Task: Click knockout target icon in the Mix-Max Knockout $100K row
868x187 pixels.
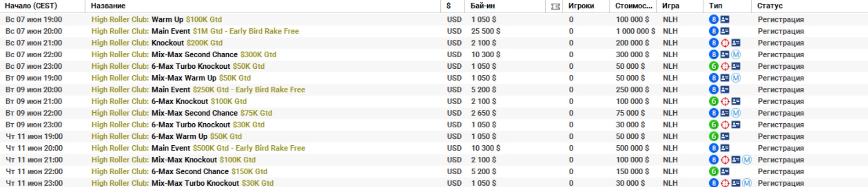Action: coord(725,160)
